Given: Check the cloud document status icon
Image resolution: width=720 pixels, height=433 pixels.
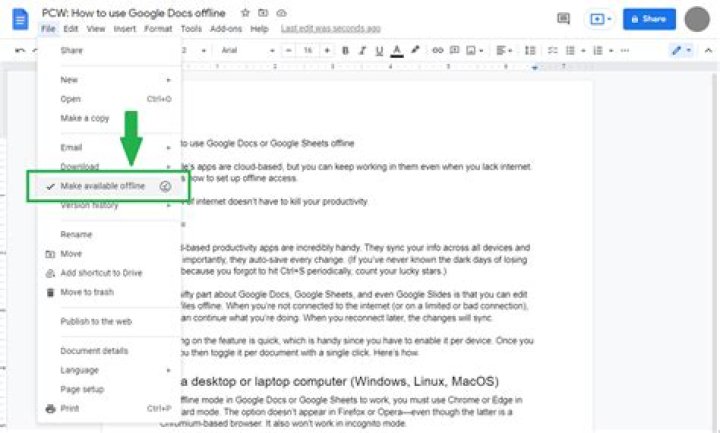Looking at the screenshot, I should (x=281, y=13).
